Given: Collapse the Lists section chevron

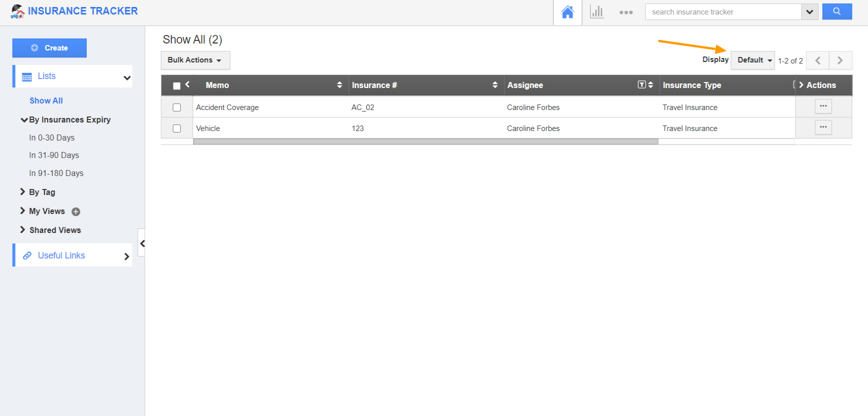Looking at the screenshot, I should click(x=127, y=77).
